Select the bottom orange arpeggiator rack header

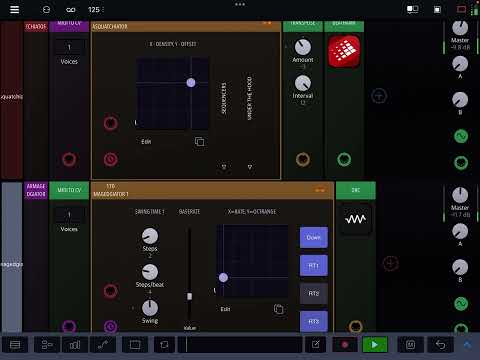click(212, 190)
